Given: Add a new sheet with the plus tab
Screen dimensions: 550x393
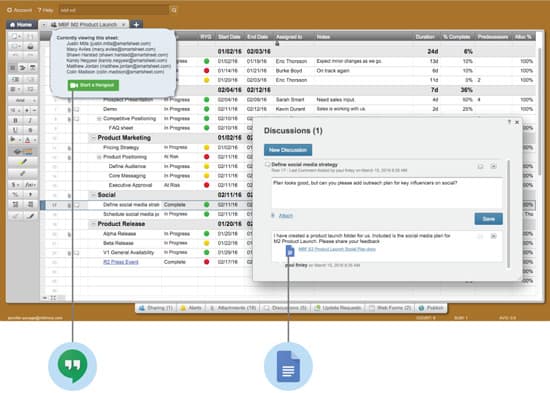Looking at the screenshot, I should coord(136,25).
